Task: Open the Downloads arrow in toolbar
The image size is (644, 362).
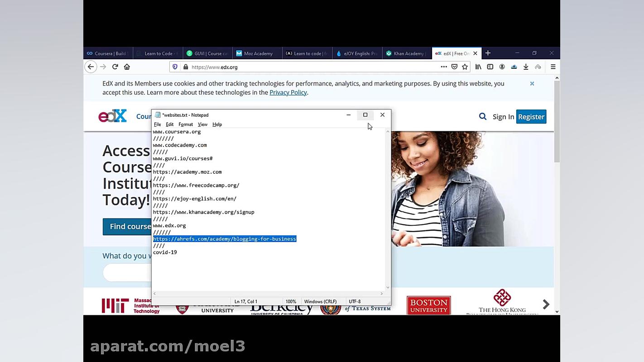Action: [x=526, y=67]
